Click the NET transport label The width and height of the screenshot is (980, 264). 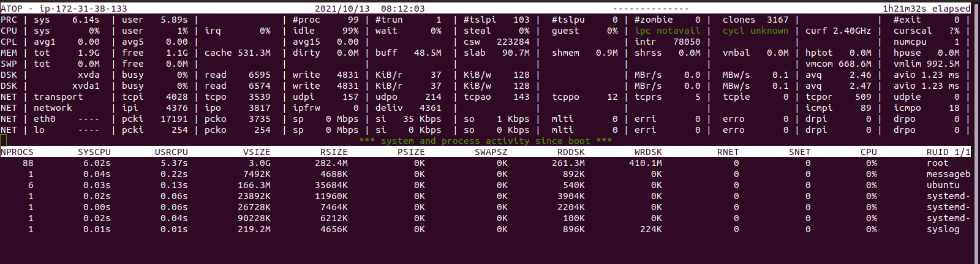pos(58,97)
